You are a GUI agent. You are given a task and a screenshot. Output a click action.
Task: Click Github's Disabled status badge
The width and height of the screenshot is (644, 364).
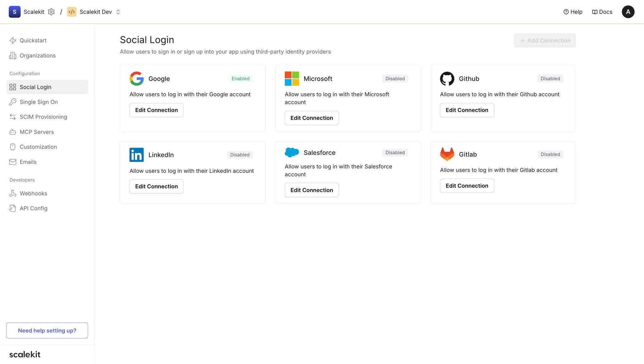coord(550,79)
